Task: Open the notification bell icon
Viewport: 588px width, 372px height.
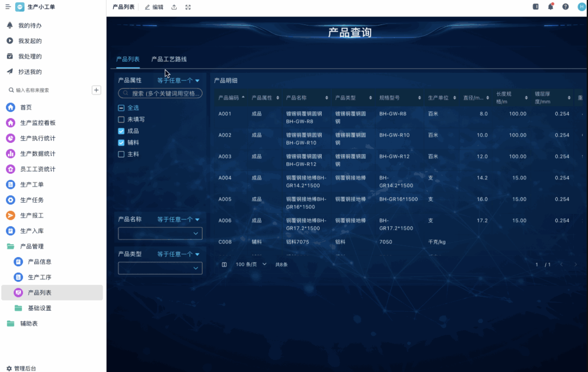Action: click(x=551, y=6)
